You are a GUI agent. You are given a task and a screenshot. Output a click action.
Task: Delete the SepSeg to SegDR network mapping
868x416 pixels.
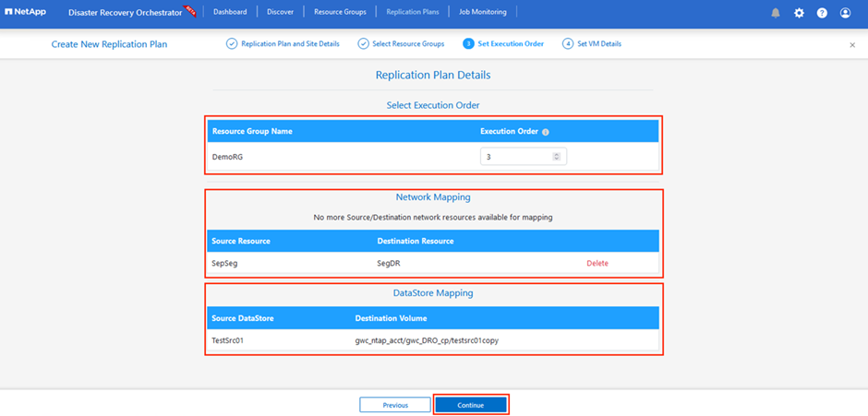[597, 263]
